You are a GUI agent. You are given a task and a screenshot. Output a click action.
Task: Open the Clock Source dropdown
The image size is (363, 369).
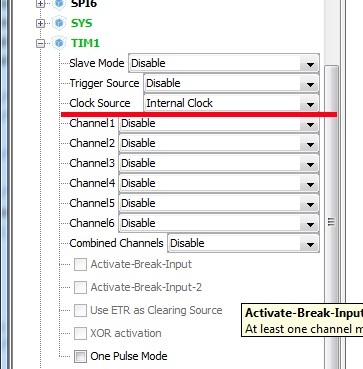point(231,103)
